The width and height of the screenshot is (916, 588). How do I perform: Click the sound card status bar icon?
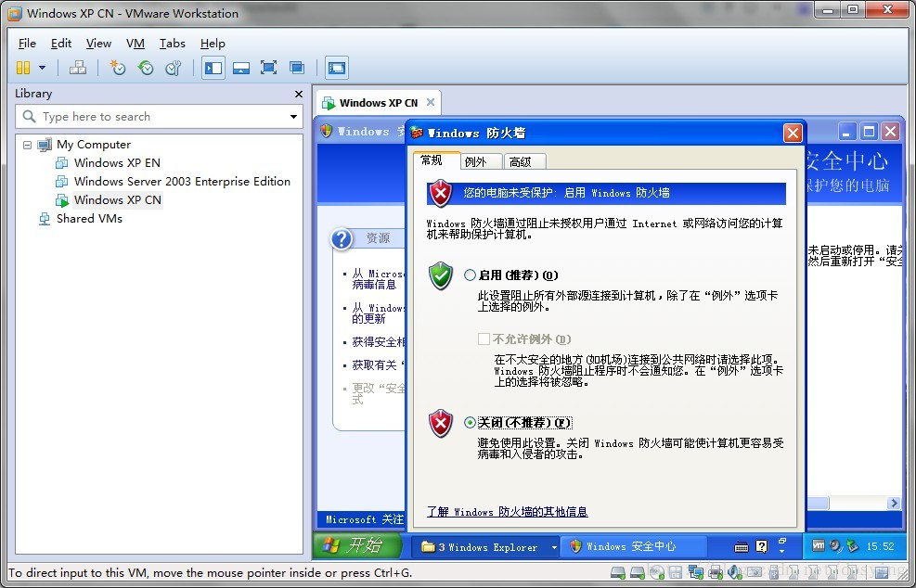(734, 572)
